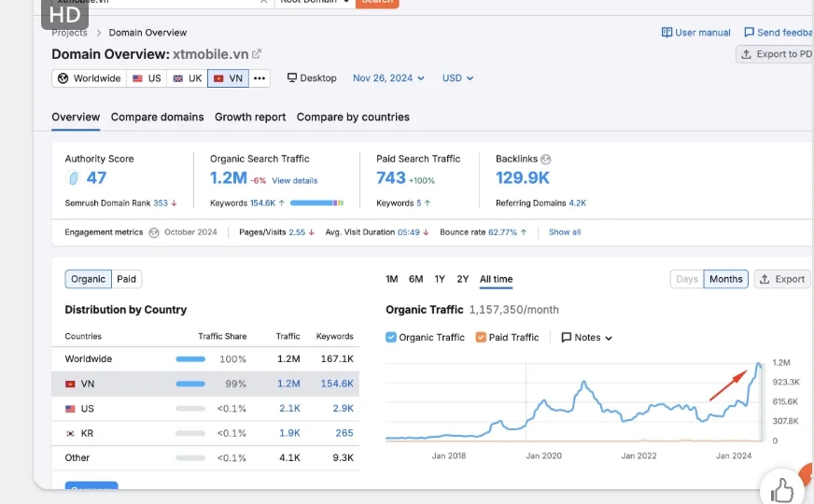Click the Export chart button
This screenshot has width=814, height=504.
[x=782, y=279]
